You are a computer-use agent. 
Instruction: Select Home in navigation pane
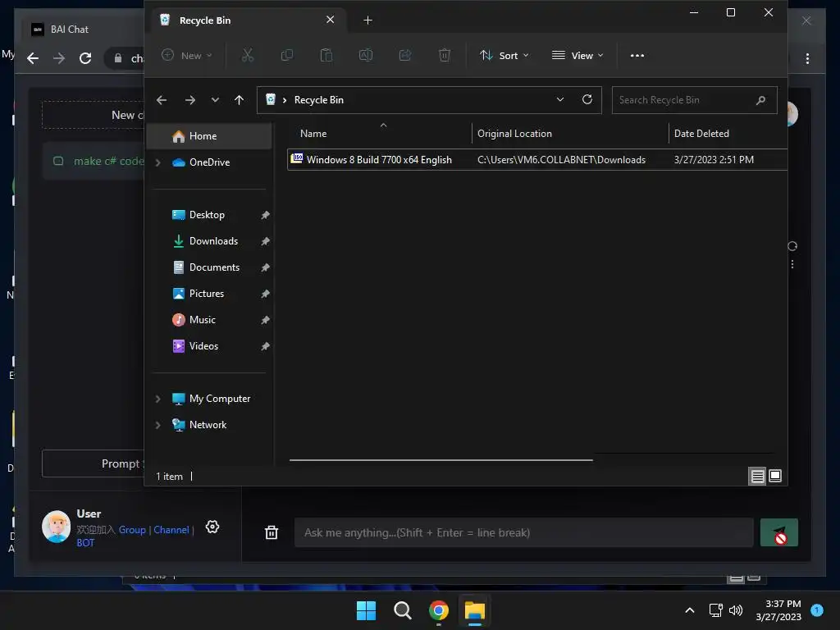pyautogui.click(x=209, y=136)
